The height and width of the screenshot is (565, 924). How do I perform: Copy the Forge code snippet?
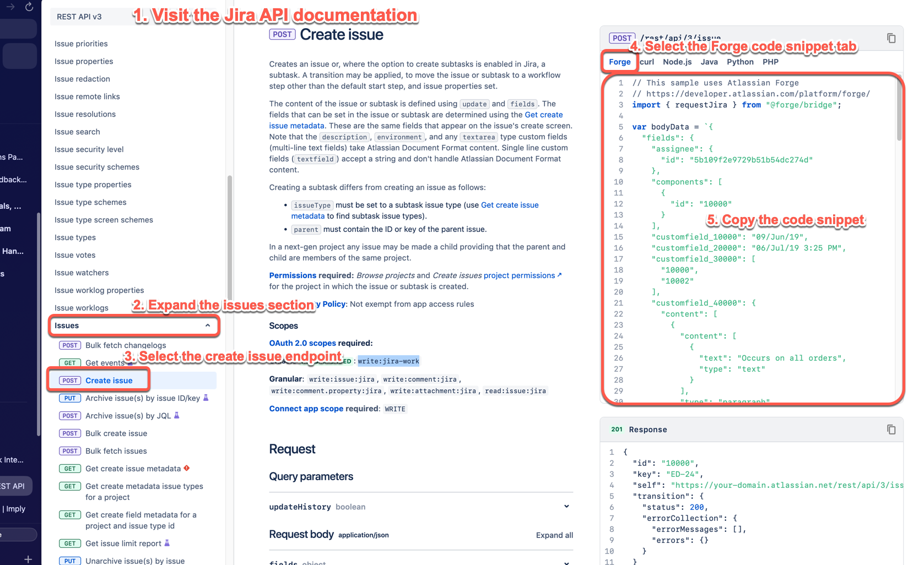click(891, 37)
